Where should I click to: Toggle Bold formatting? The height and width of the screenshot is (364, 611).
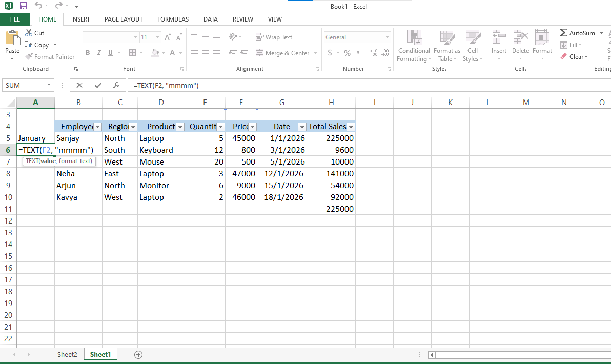click(x=88, y=53)
